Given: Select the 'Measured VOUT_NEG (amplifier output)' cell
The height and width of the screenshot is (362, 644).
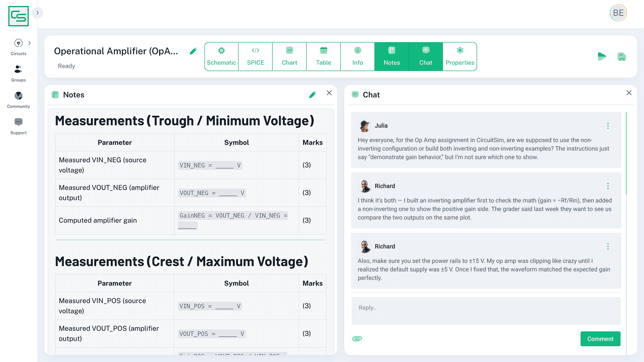Looking at the screenshot, I should [x=115, y=193].
